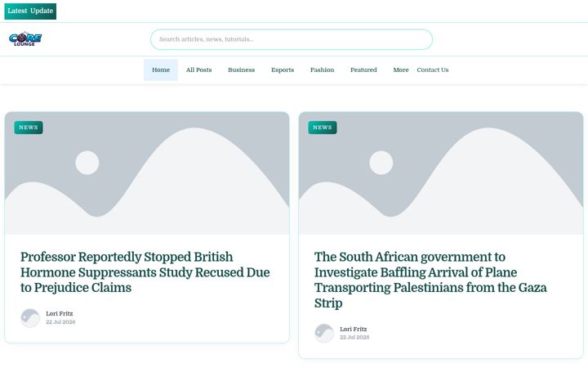
Task: Go to All Posts
Action: pos(198,70)
